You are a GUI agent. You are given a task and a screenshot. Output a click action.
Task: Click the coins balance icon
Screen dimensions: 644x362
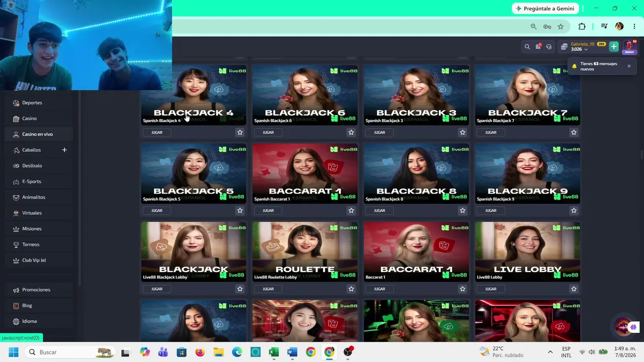[x=565, y=47]
